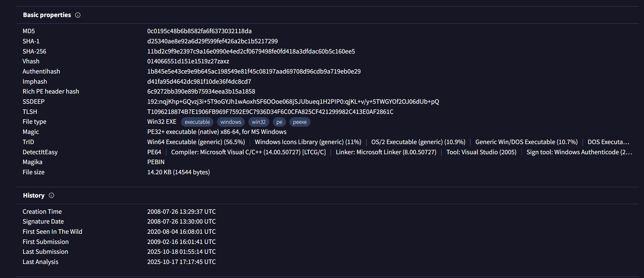Click the 'peexe' tag chip
The image size is (644, 278).
pyautogui.click(x=300, y=122)
